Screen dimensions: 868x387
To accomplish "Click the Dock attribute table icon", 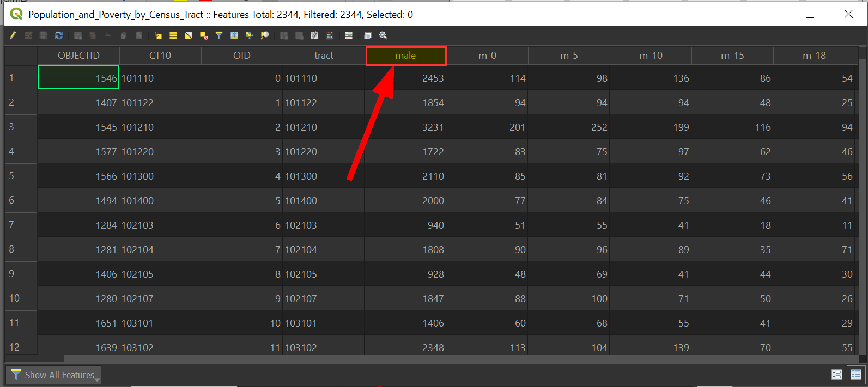I will (x=368, y=35).
